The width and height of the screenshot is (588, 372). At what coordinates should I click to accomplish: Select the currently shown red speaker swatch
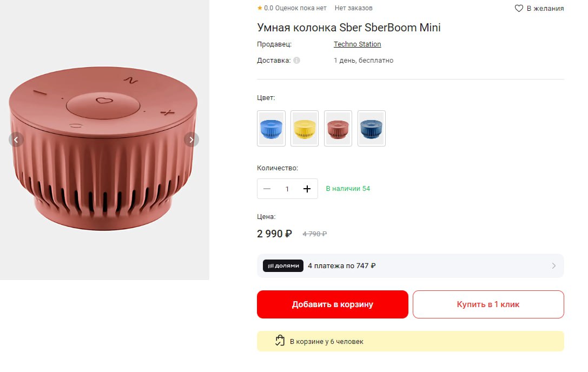coord(338,128)
